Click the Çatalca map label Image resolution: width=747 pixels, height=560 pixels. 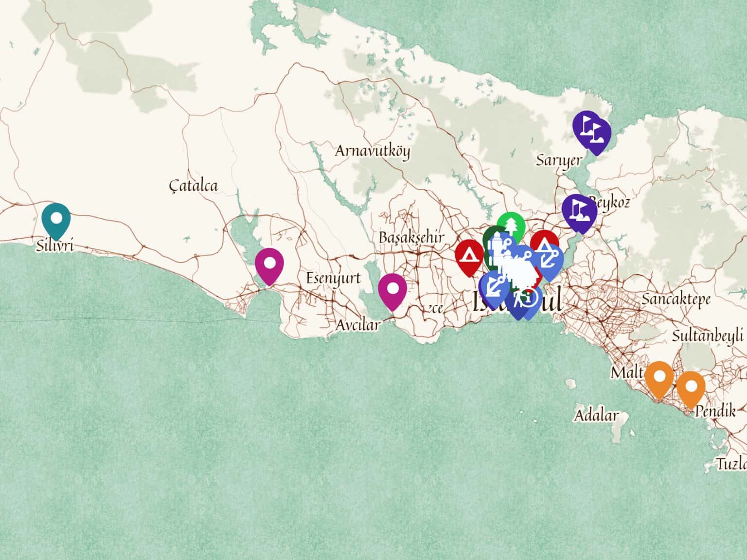click(194, 186)
